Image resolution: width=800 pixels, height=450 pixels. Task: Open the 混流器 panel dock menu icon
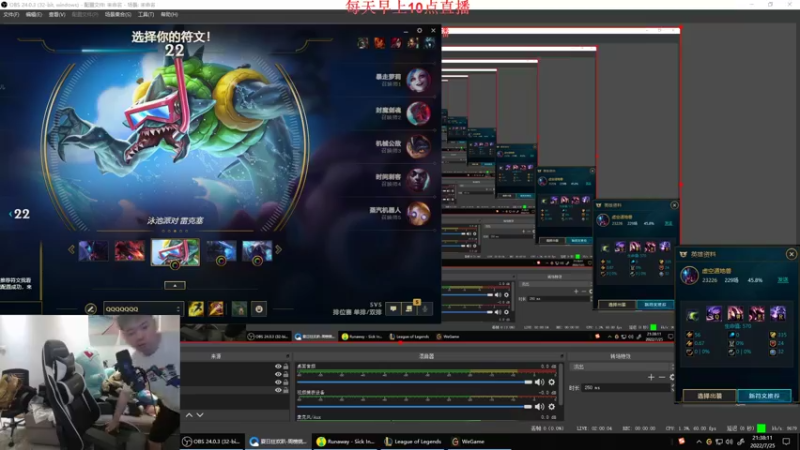click(x=562, y=356)
